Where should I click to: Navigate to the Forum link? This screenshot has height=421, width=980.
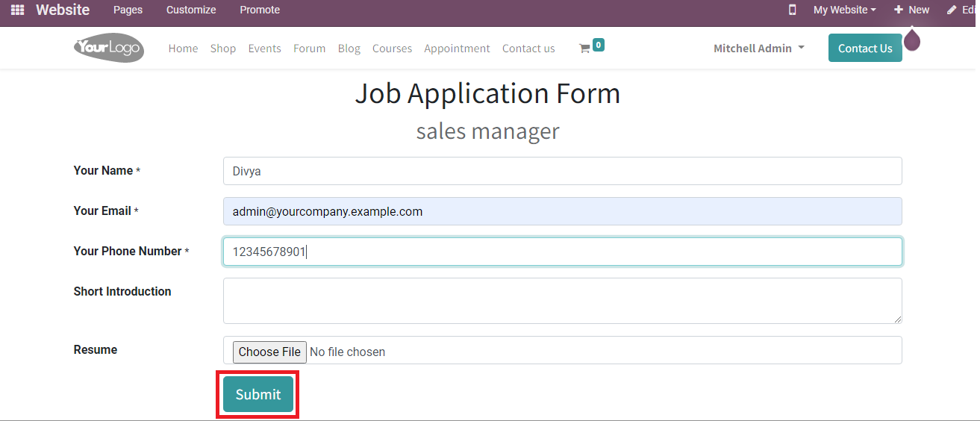pyautogui.click(x=309, y=49)
